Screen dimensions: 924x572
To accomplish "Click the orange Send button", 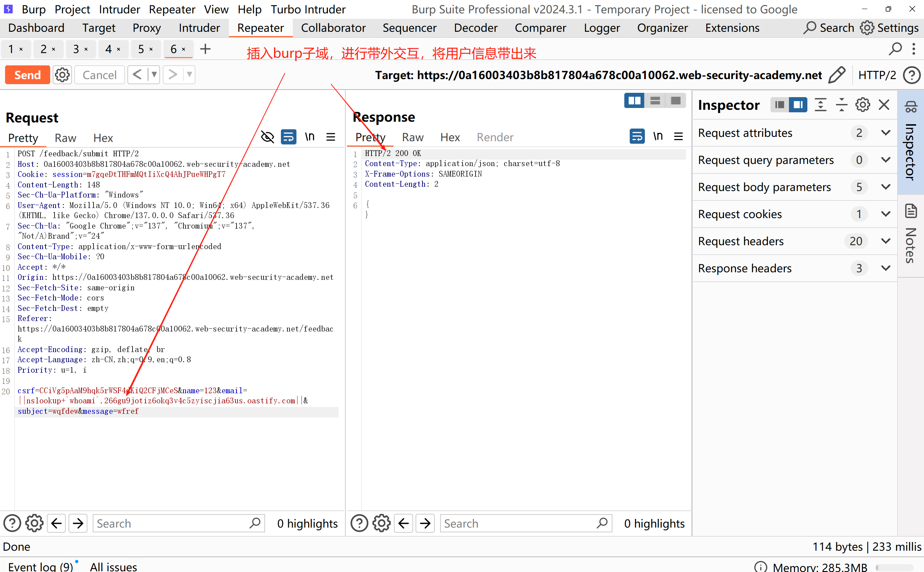I will tap(27, 75).
